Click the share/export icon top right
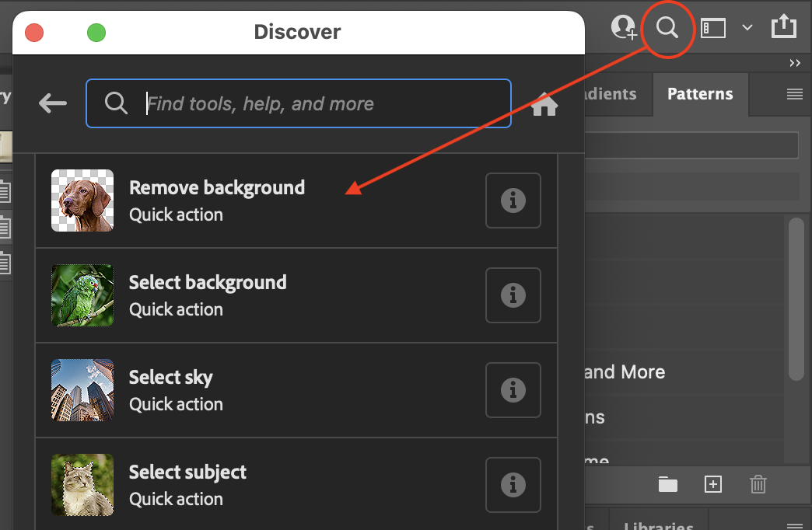Viewport: 812px width, 530px height. click(784, 25)
